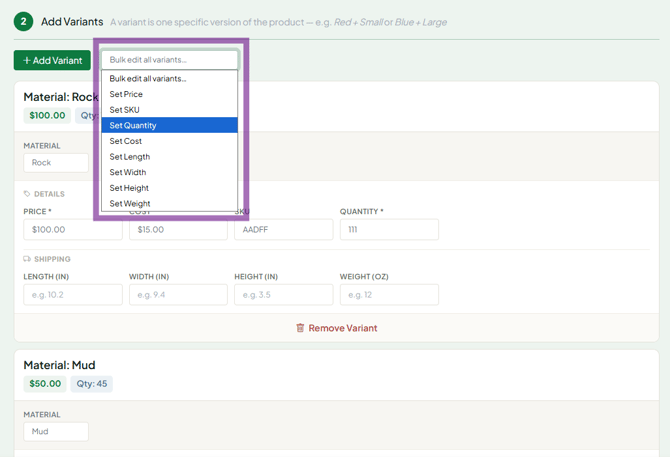670x457 pixels.
Task: Click Remove Variant for the Rock variant
Action: coord(337,328)
